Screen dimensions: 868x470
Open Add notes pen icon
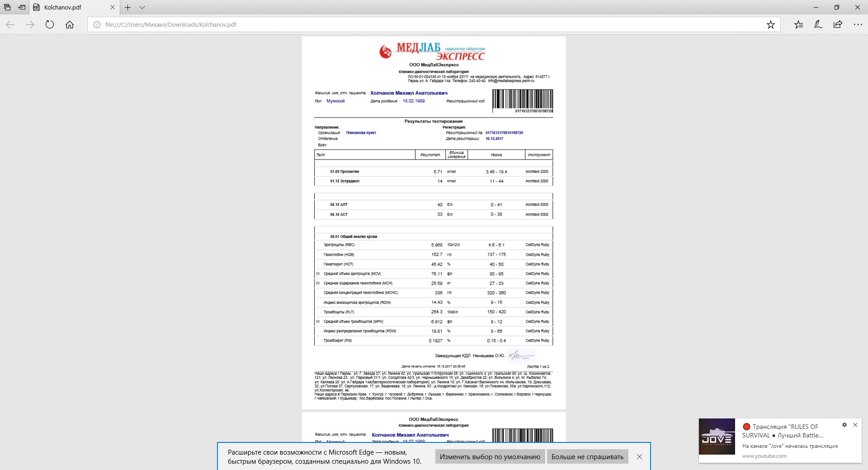tap(818, 25)
